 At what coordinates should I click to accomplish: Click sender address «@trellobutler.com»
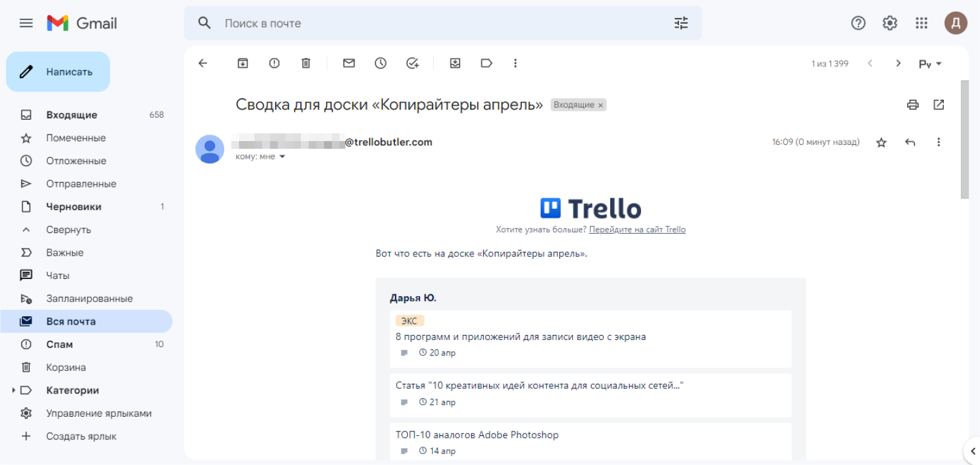(389, 142)
